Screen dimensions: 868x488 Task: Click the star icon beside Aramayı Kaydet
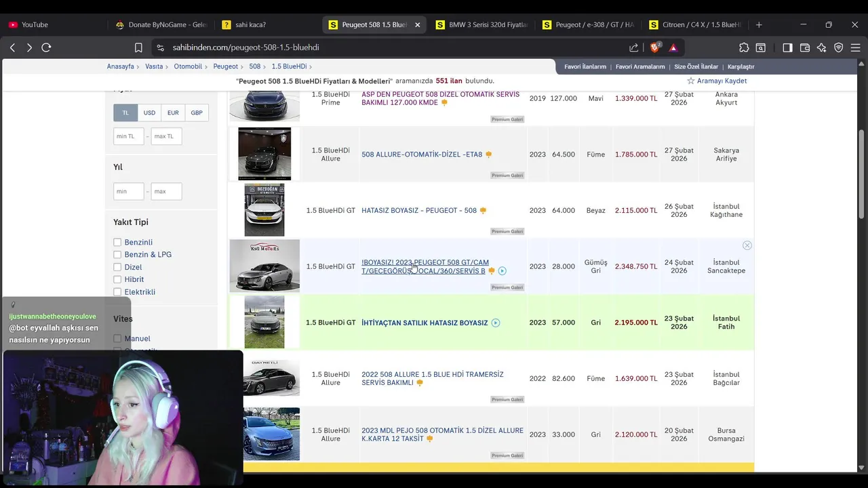click(691, 81)
